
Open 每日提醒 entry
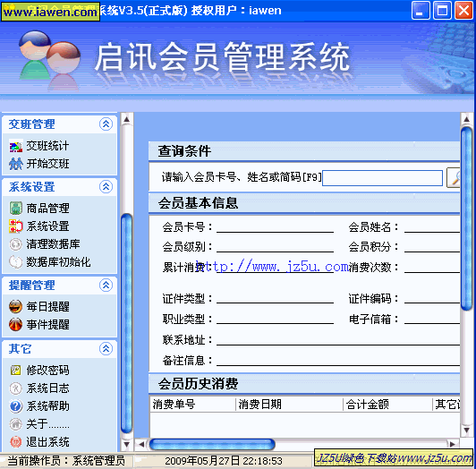tap(47, 306)
